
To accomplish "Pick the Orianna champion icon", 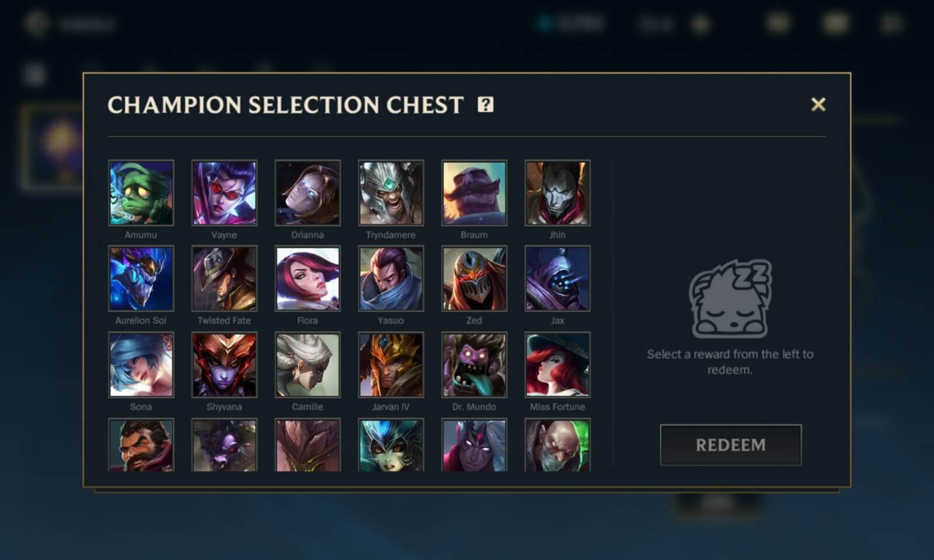I will point(308,193).
